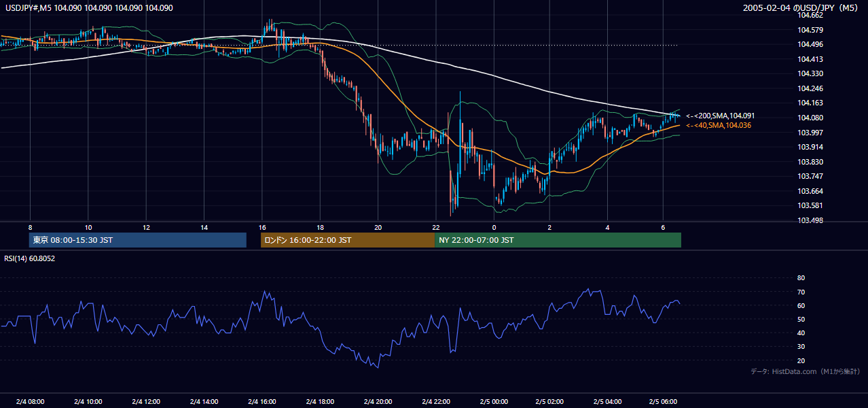Image resolution: width=868 pixels, height=408 pixels.
Task: Click RSI axis level 30
Action: 801,347
